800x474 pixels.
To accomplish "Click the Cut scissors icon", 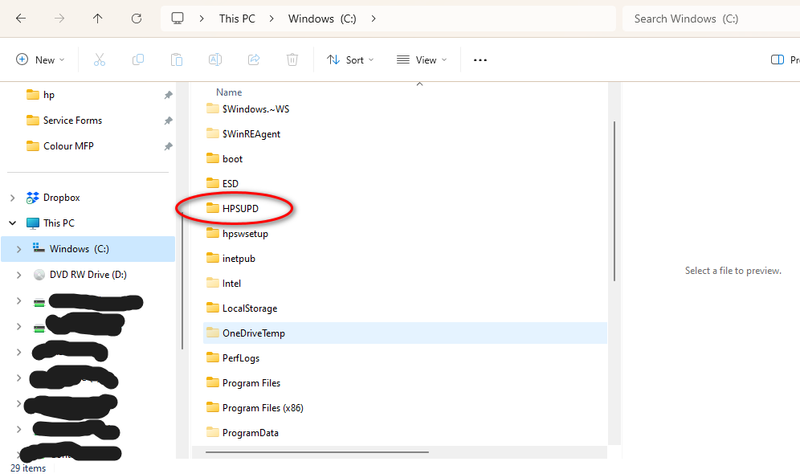I will [x=99, y=60].
